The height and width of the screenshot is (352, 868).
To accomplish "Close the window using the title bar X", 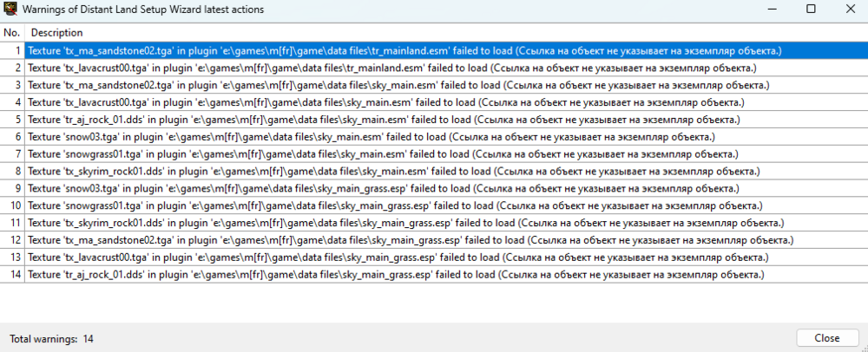I will 849,9.
